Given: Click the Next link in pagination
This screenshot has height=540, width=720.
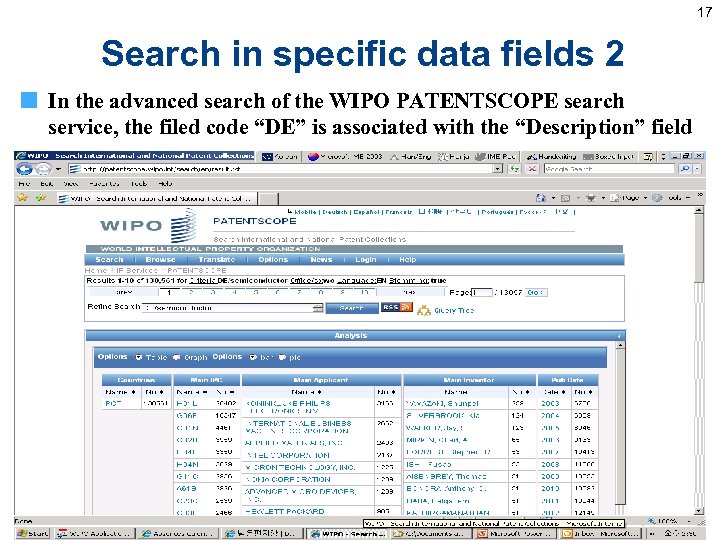Looking at the screenshot, I should pos(410,292).
